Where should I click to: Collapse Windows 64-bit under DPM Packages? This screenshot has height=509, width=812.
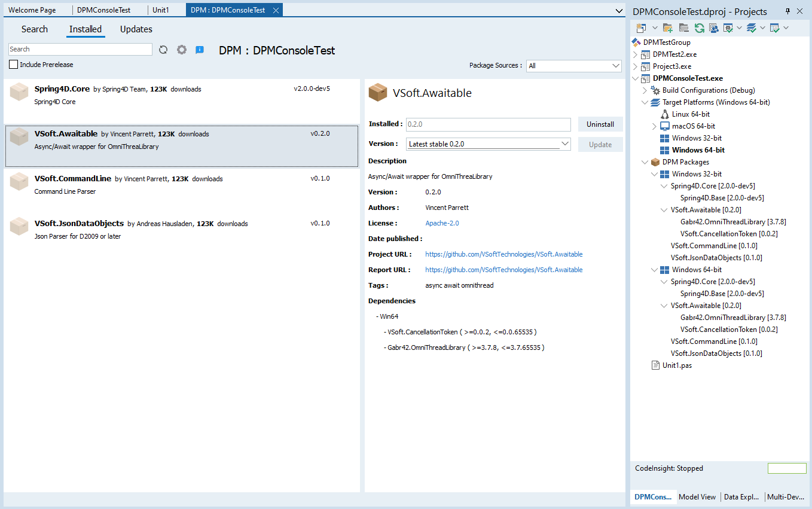[x=654, y=270]
